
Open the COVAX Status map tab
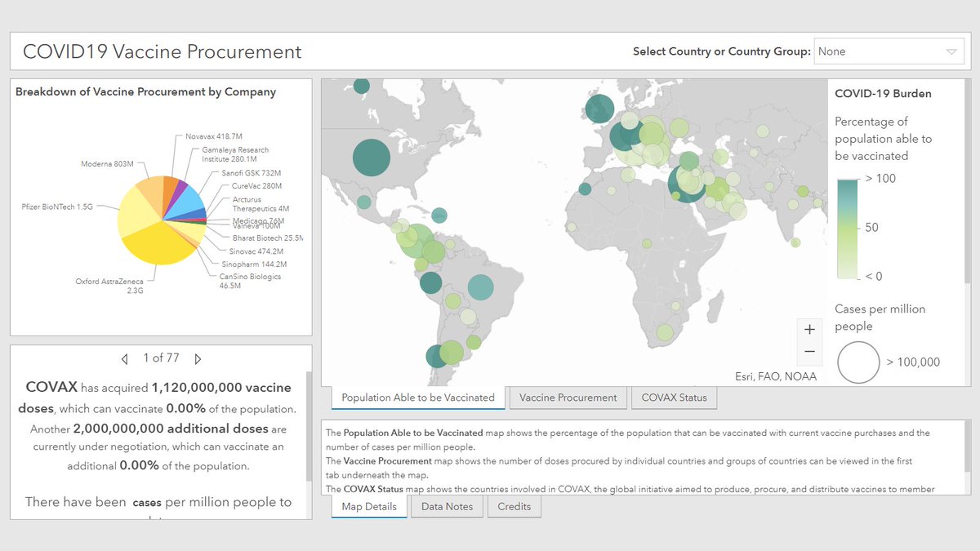675,398
